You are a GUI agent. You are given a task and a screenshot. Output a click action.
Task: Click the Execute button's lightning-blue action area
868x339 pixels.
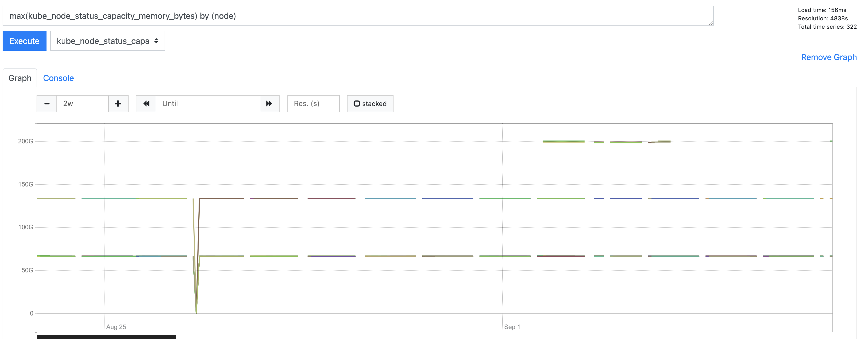coord(24,41)
